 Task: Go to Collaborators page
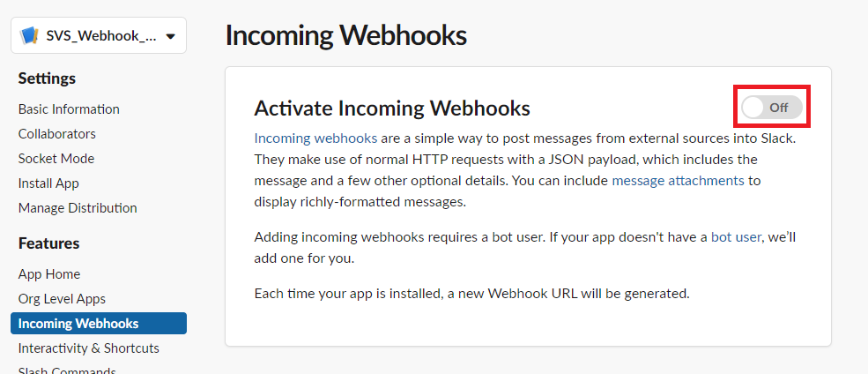[x=57, y=134]
